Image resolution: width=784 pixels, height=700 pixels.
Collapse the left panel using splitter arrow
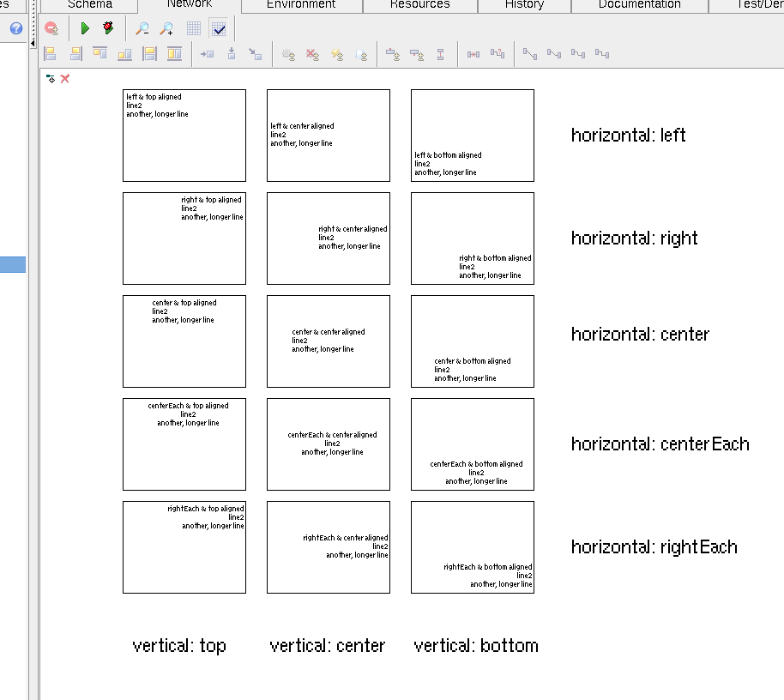33,43
